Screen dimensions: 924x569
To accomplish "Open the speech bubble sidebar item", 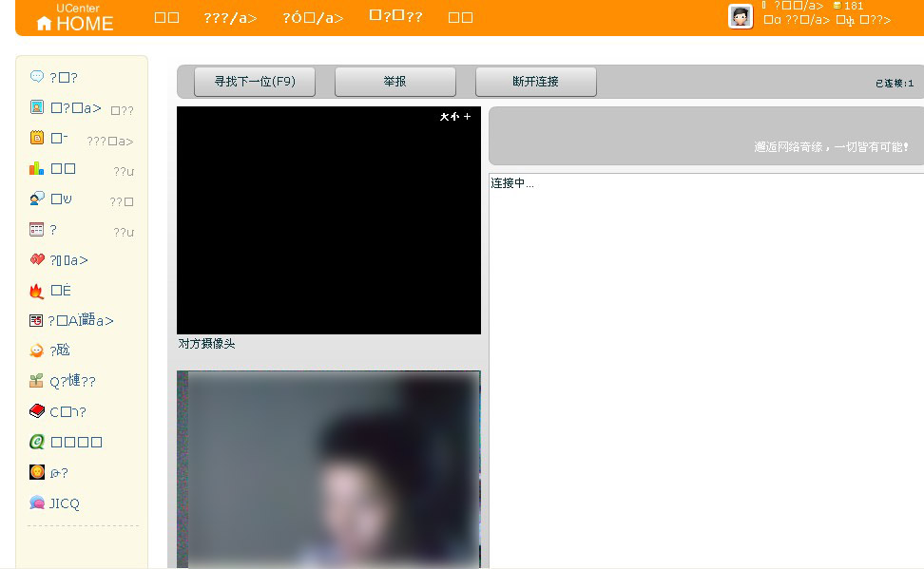I will (36, 77).
